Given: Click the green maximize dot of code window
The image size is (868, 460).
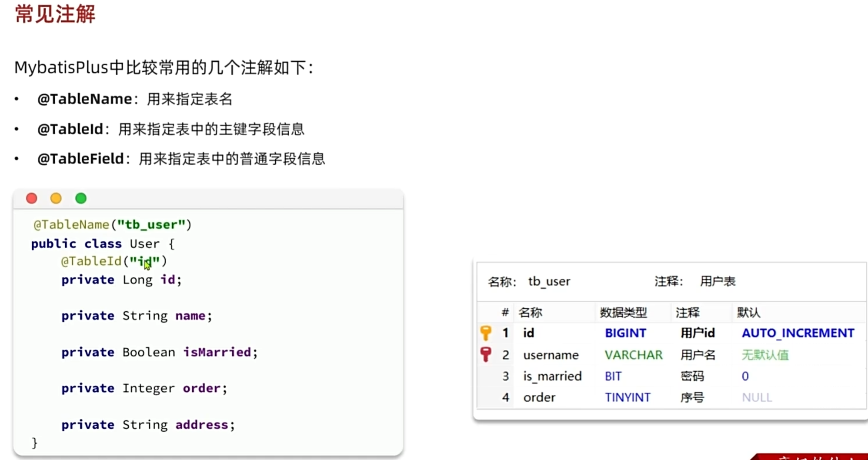Looking at the screenshot, I should (x=81, y=198).
